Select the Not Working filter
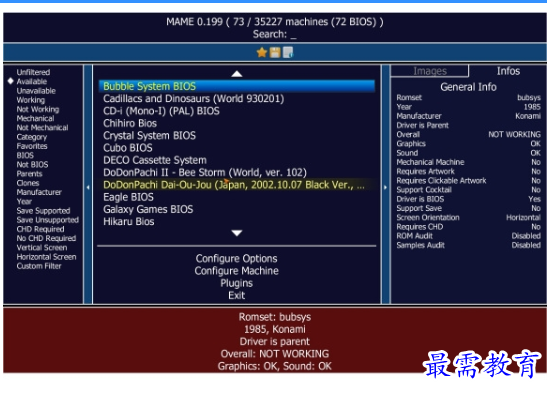The width and height of the screenshot is (547, 397). pos(38,109)
